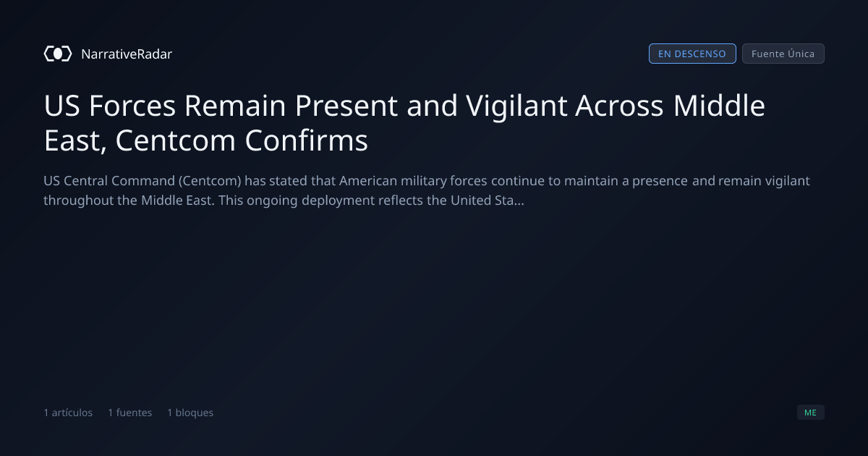Click the Centcom Confirms headline line
This screenshot has width=868, height=456.
click(206, 140)
